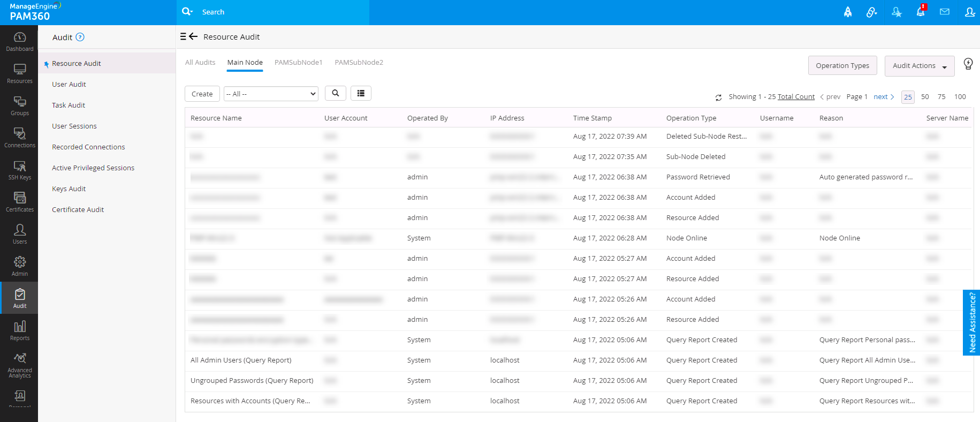Open the user profile menu icon
Viewport: 980px width, 422px height.
[970, 12]
